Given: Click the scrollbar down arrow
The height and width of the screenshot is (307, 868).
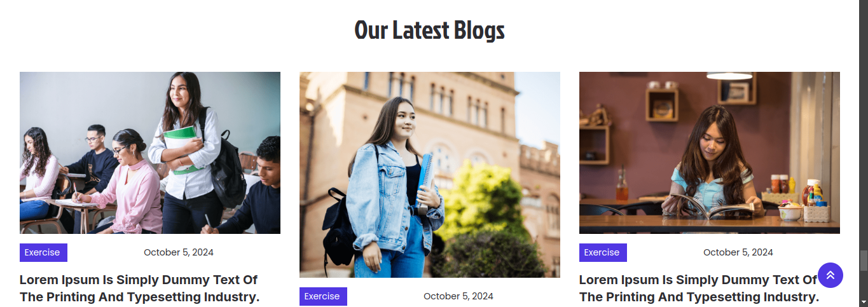Looking at the screenshot, I should (864, 302).
